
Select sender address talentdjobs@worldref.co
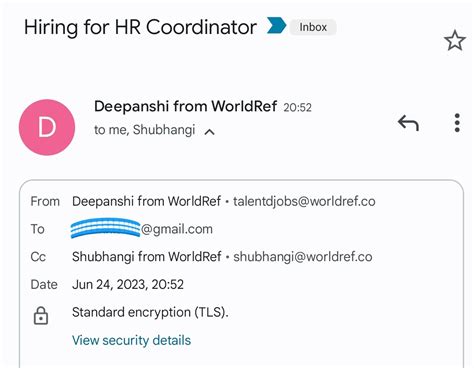coord(304,201)
